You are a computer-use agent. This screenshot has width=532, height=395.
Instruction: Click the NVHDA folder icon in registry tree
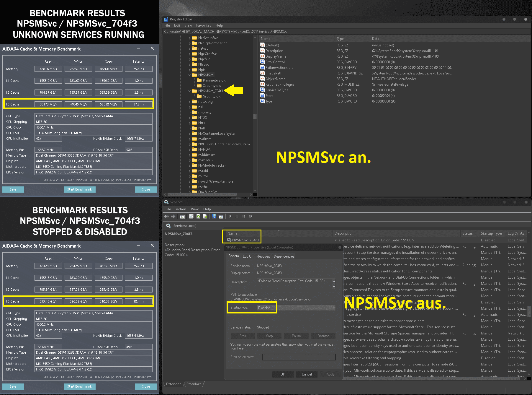pyautogui.click(x=194, y=149)
